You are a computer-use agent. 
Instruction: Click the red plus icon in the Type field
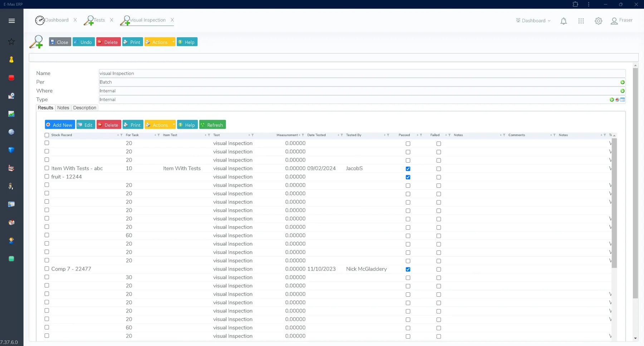[617, 100]
